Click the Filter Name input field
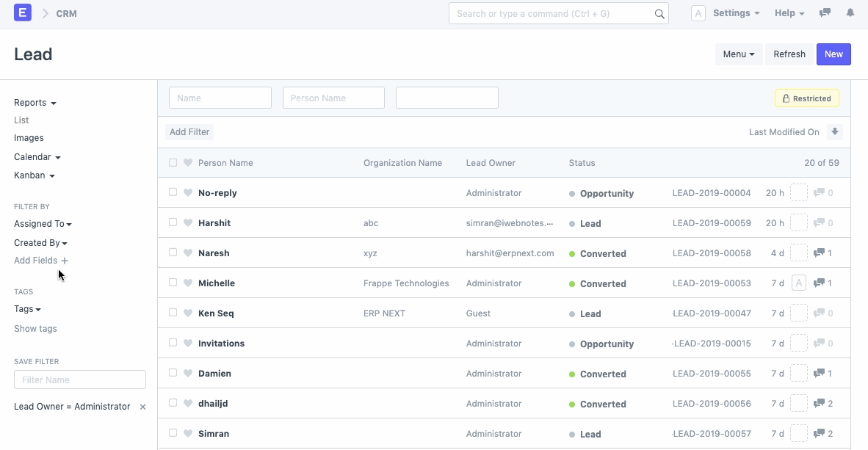This screenshot has height=450, width=868. click(x=80, y=380)
